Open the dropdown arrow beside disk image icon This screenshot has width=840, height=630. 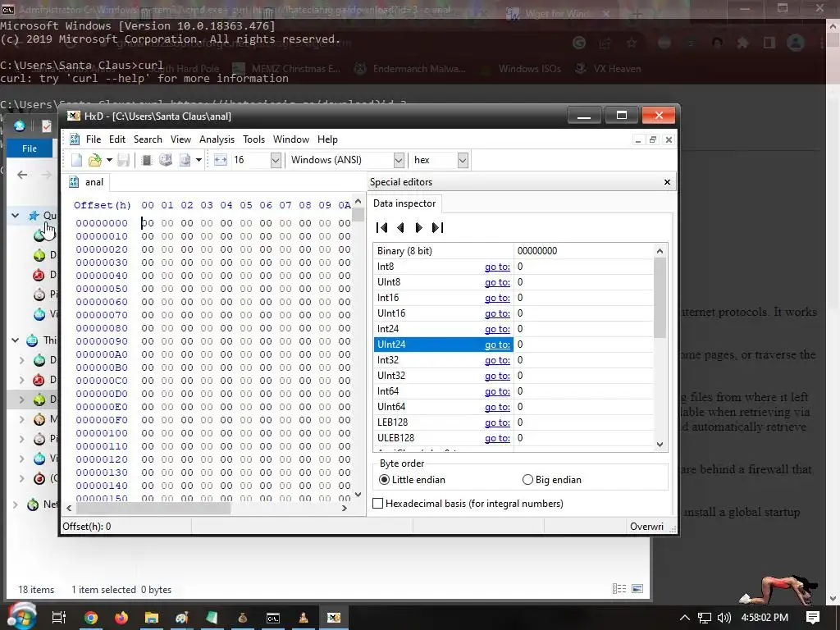199,160
